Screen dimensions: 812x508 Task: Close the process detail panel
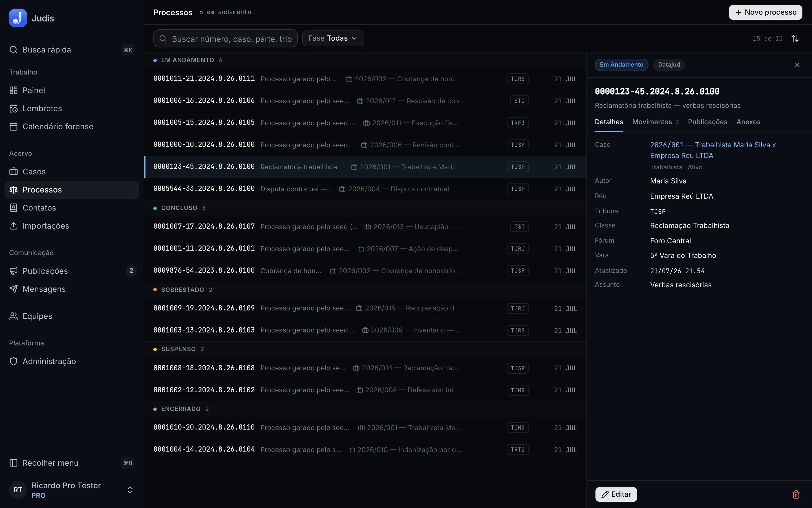[797, 65]
